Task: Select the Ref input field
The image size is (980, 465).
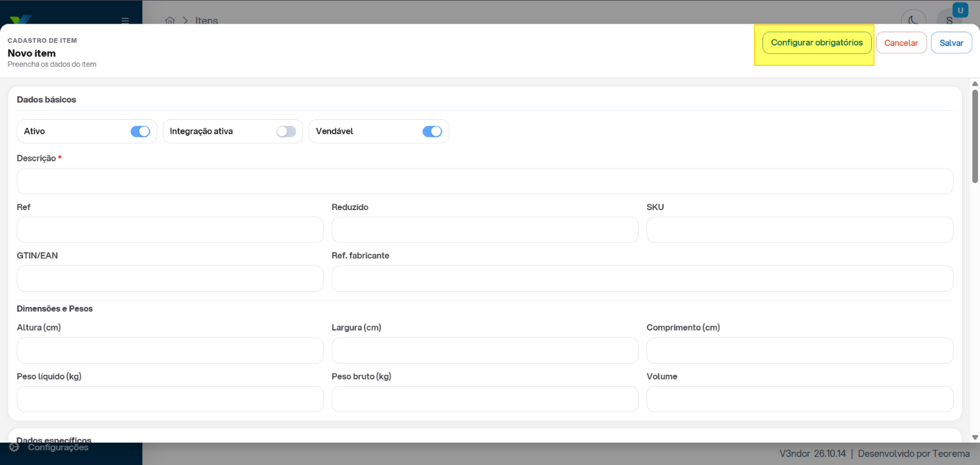Action: tap(170, 230)
